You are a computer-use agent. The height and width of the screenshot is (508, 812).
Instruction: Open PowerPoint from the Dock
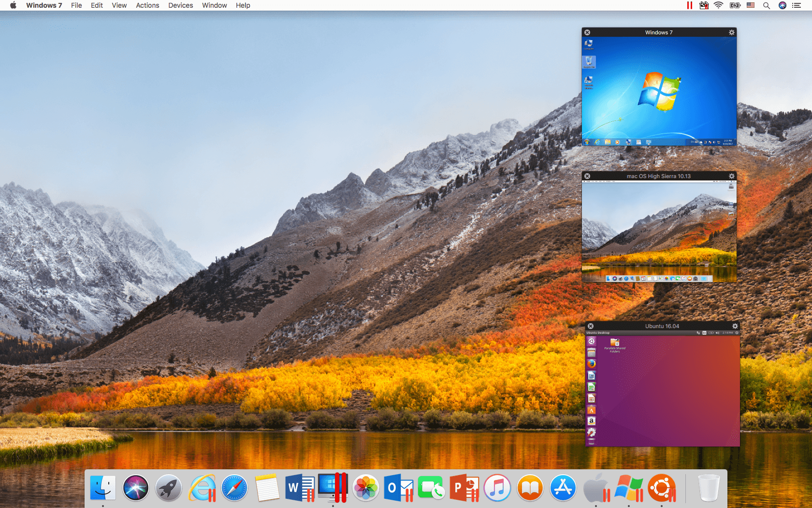(464, 488)
